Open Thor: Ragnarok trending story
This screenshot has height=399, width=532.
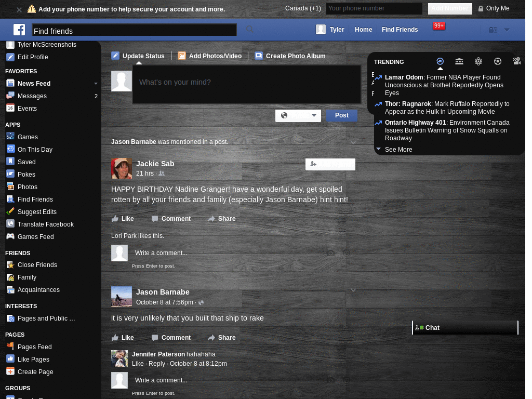pyautogui.click(x=447, y=108)
